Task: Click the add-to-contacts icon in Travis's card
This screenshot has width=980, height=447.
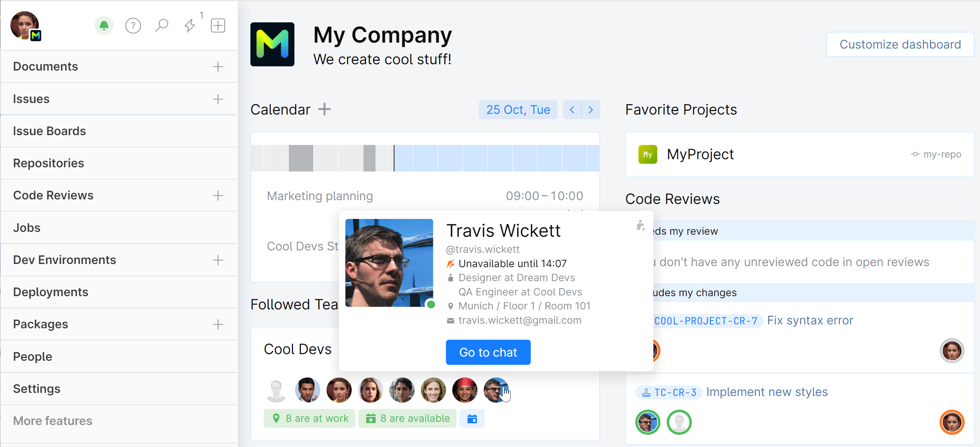Action: (640, 226)
